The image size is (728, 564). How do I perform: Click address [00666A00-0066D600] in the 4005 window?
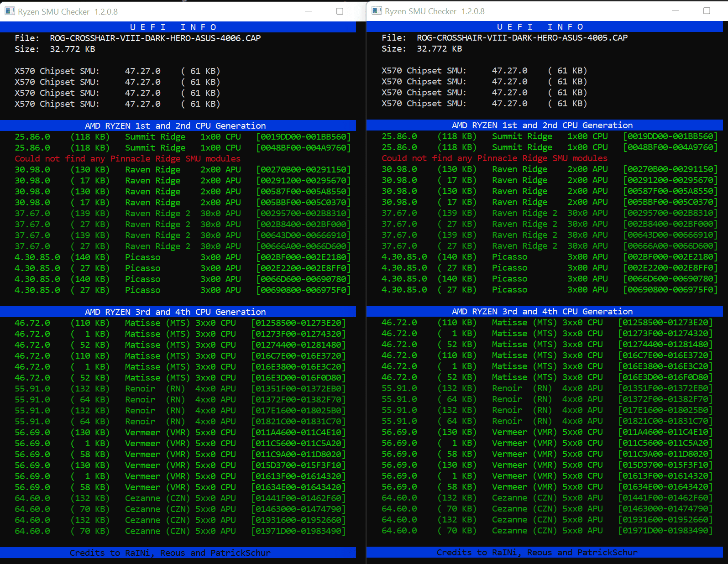click(x=670, y=246)
